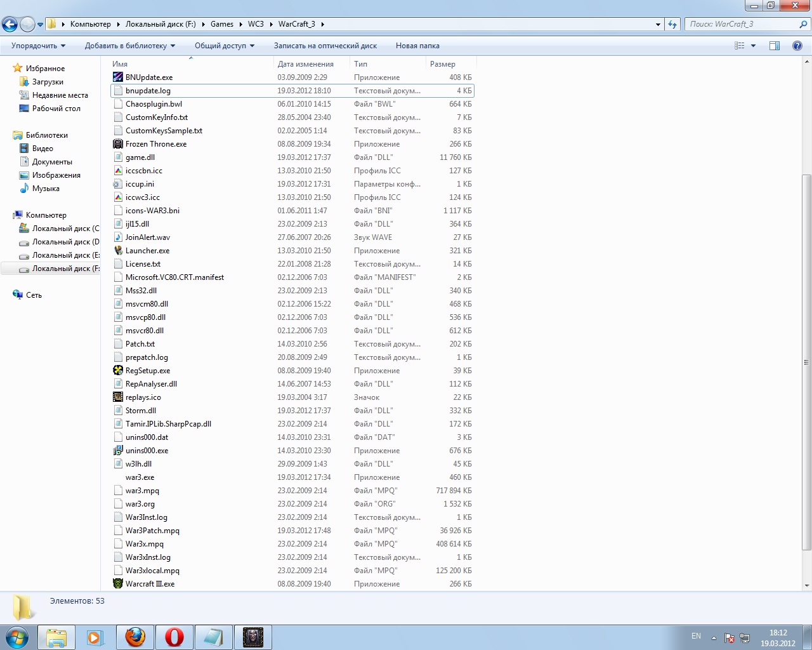Open the Добавить в библиотеку dropdown
The image size is (812, 650).
pyautogui.click(x=130, y=46)
